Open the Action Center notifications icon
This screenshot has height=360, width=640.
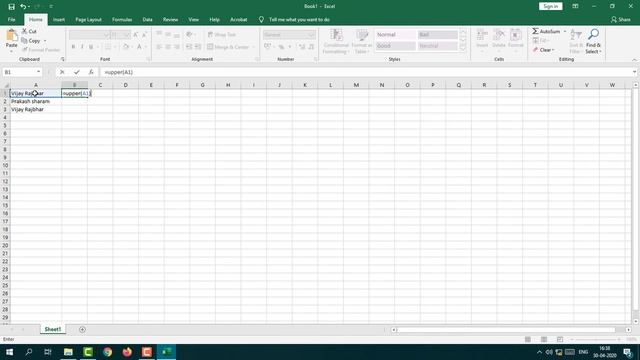coord(628,352)
